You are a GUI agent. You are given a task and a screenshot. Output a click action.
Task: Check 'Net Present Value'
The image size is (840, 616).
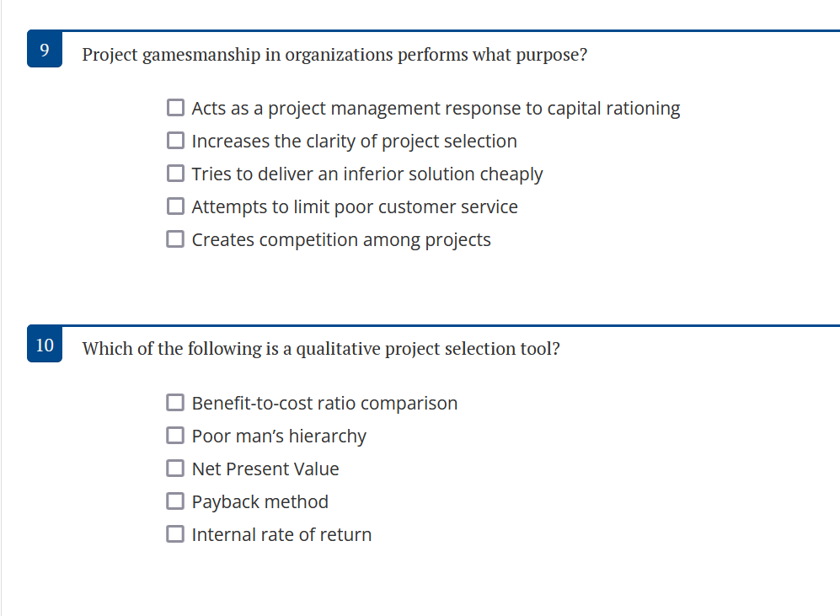pos(175,468)
